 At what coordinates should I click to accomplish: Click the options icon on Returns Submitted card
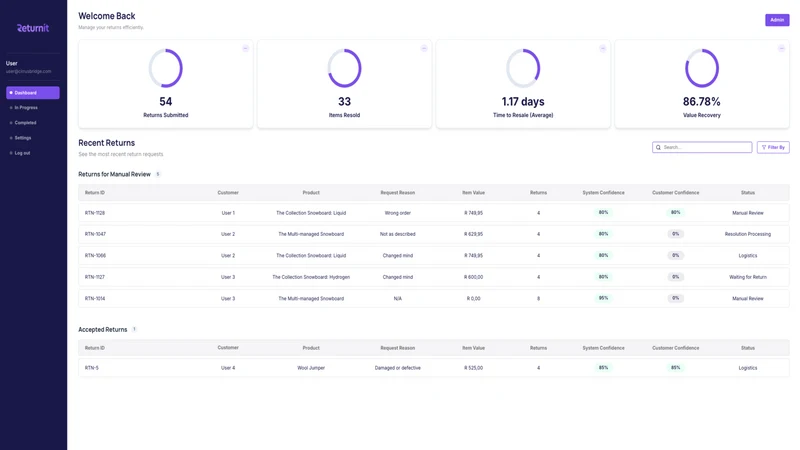coord(245,48)
